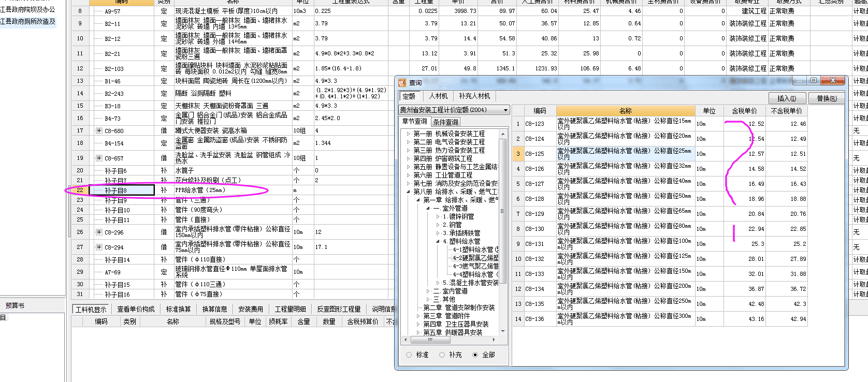Open the 反查图形工程量 tab
Image resolution: width=868 pixels, height=382 pixels.
(339, 309)
